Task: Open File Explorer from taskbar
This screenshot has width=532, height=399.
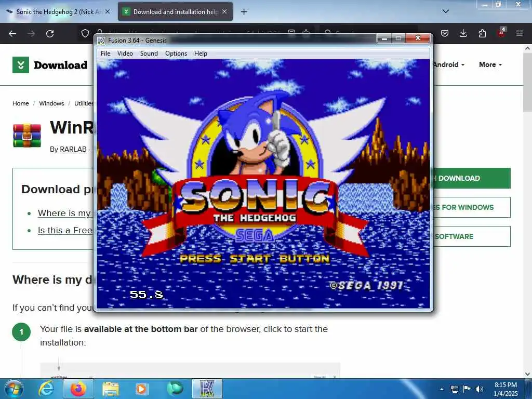Action: (x=110, y=389)
